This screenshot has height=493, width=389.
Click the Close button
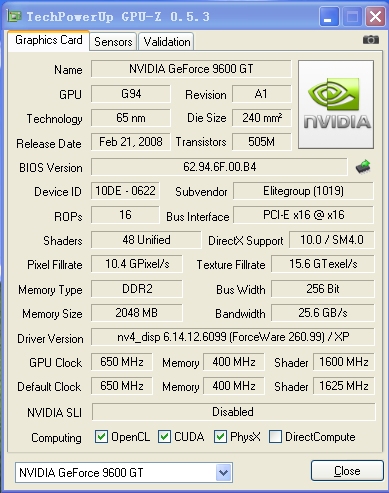point(347,471)
